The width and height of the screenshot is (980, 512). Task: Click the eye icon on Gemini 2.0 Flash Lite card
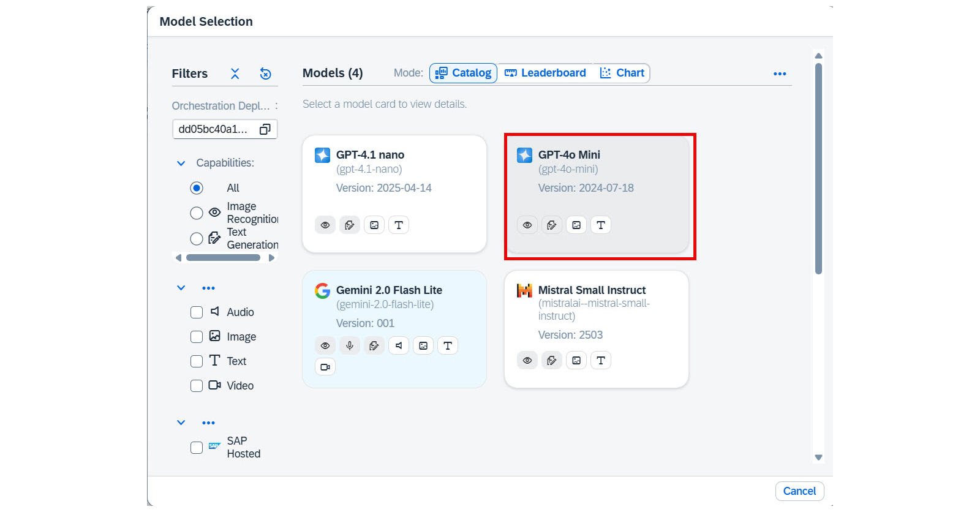point(325,346)
